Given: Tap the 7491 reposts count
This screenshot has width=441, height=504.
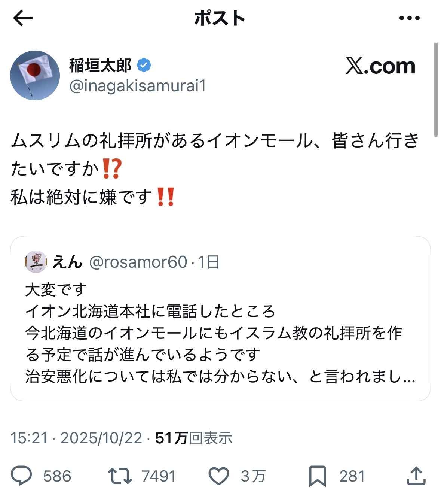Looking at the screenshot, I should 159,476.
